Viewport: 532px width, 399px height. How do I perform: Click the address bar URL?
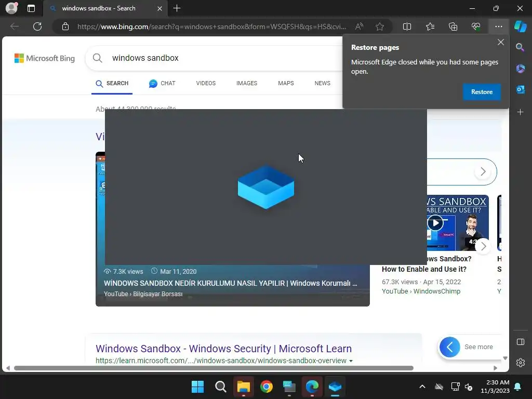(x=212, y=26)
